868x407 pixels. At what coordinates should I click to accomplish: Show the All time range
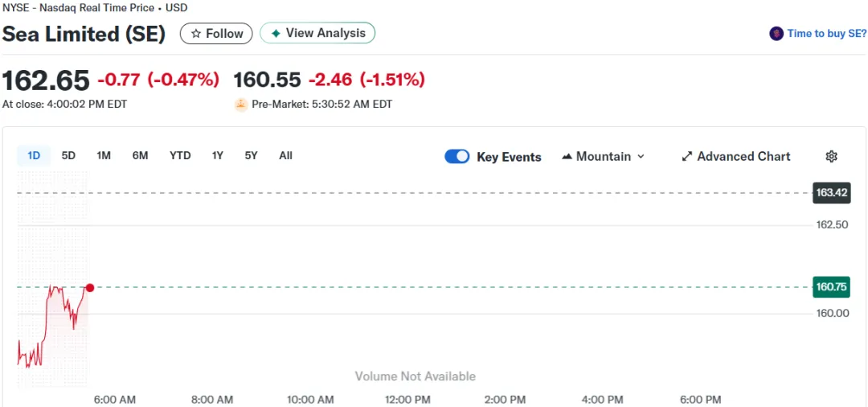pos(285,155)
